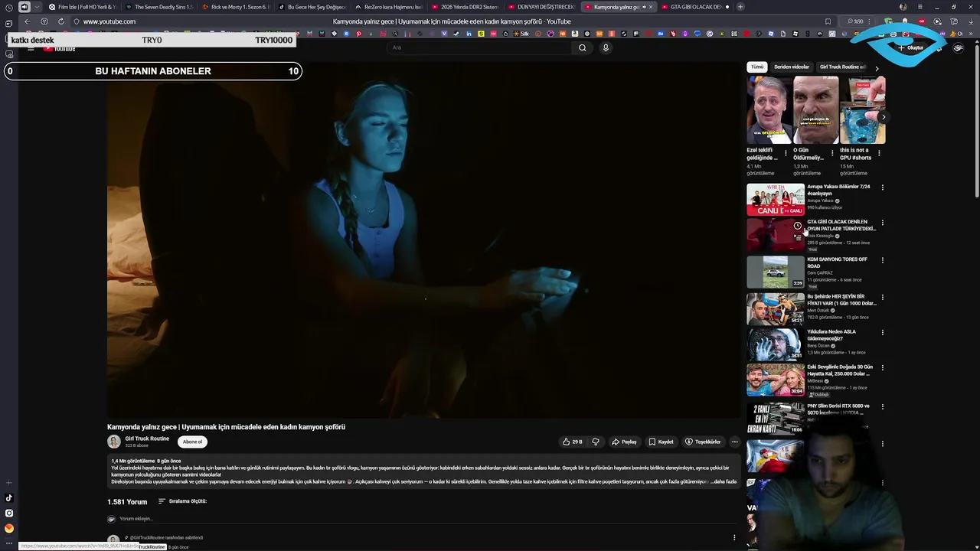Viewport: 980px width, 551px height.
Task: Select the Tümü filter chip
Action: tap(756, 67)
